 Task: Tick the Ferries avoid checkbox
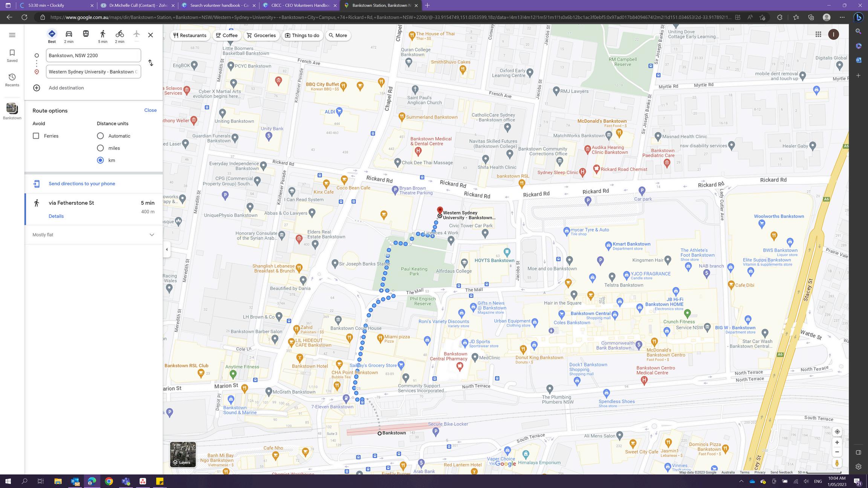[x=36, y=136]
